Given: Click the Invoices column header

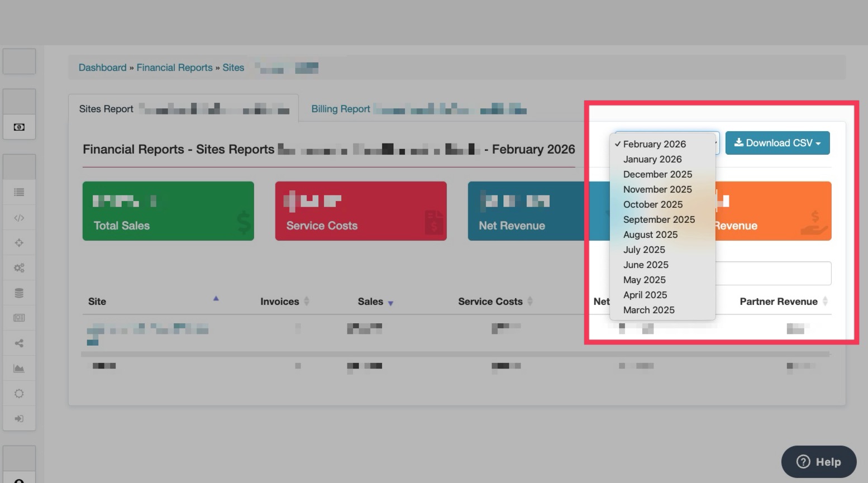Looking at the screenshot, I should click(x=279, y=302).
